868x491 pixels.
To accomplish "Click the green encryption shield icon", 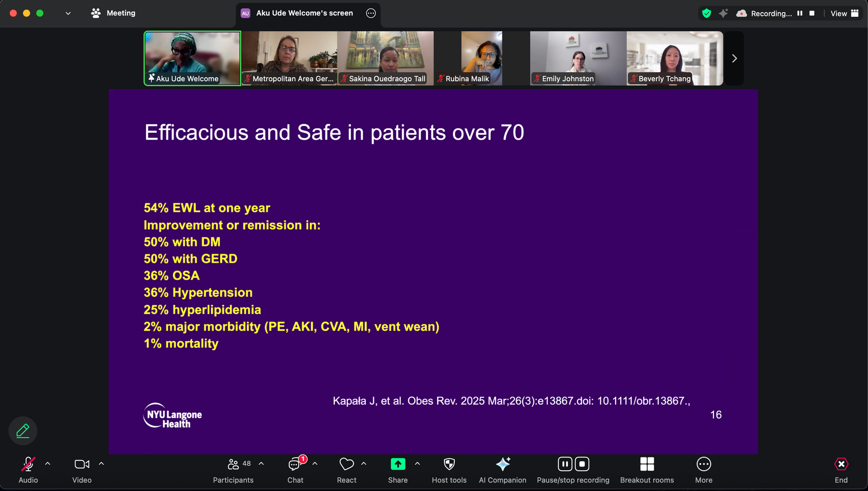I will click(707, 14).
